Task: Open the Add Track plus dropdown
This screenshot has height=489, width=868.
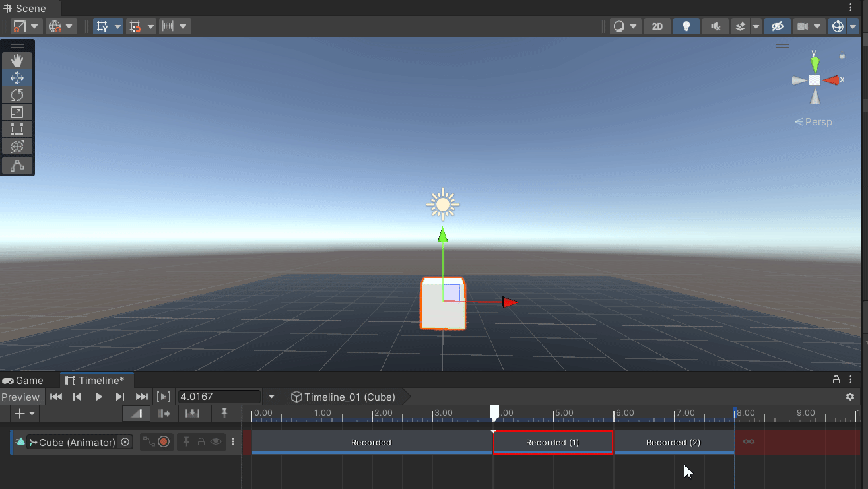Action: pyautogui.click(x=24, y=414)
